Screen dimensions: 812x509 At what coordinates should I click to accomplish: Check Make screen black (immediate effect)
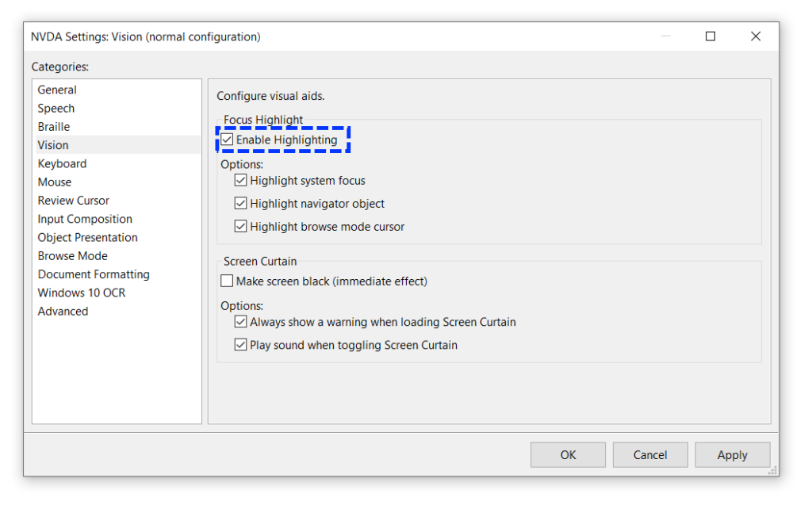point(227,281)
